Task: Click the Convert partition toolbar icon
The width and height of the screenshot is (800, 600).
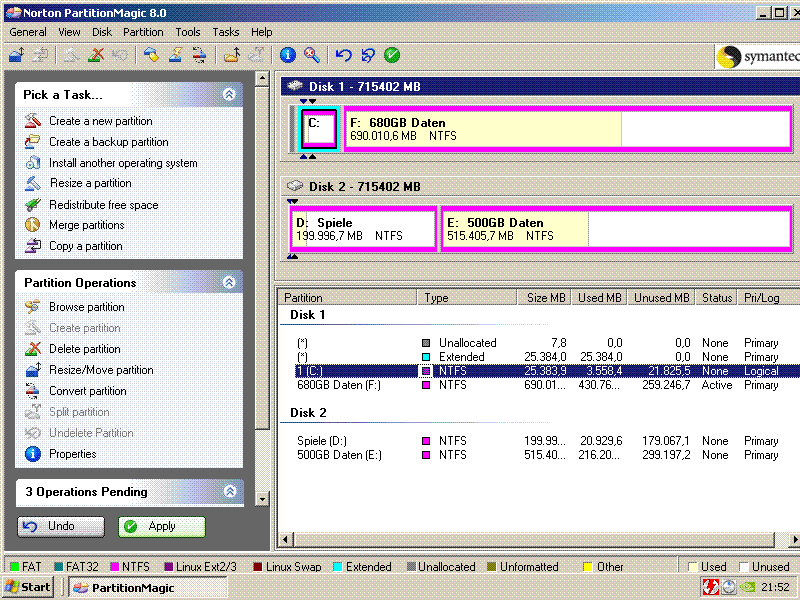Action: pos(199,55)
